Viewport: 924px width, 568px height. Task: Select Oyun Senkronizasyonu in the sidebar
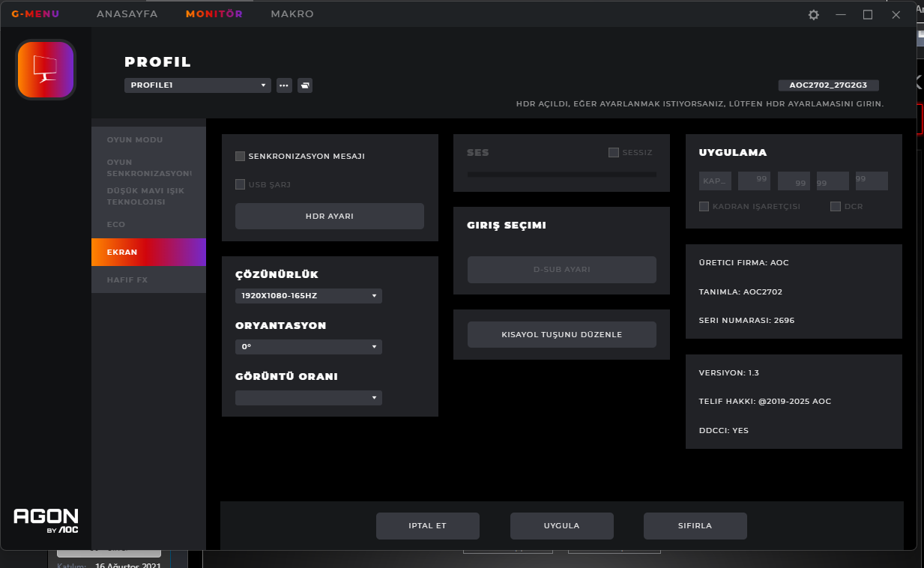(148, 168)
